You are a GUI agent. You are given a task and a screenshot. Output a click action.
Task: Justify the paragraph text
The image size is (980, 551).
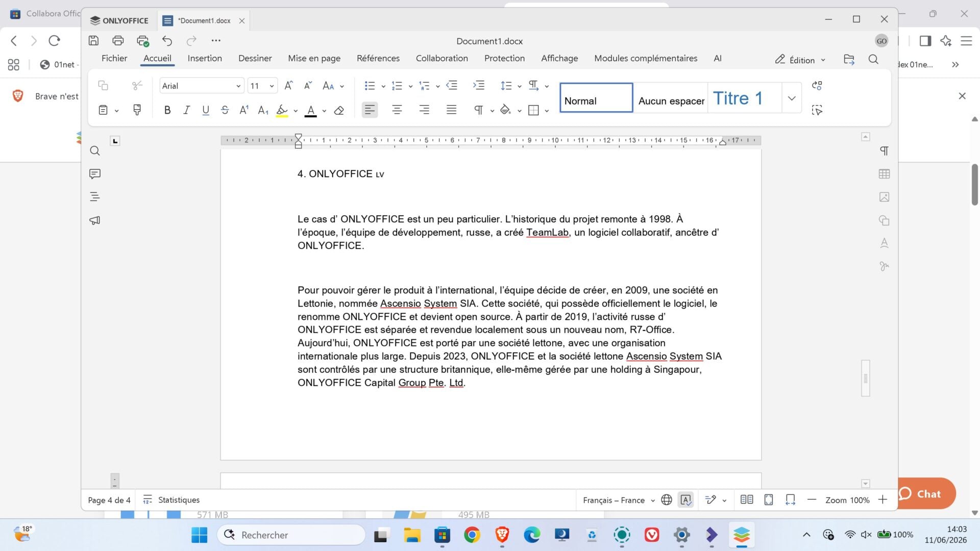[x=451, y=110]
